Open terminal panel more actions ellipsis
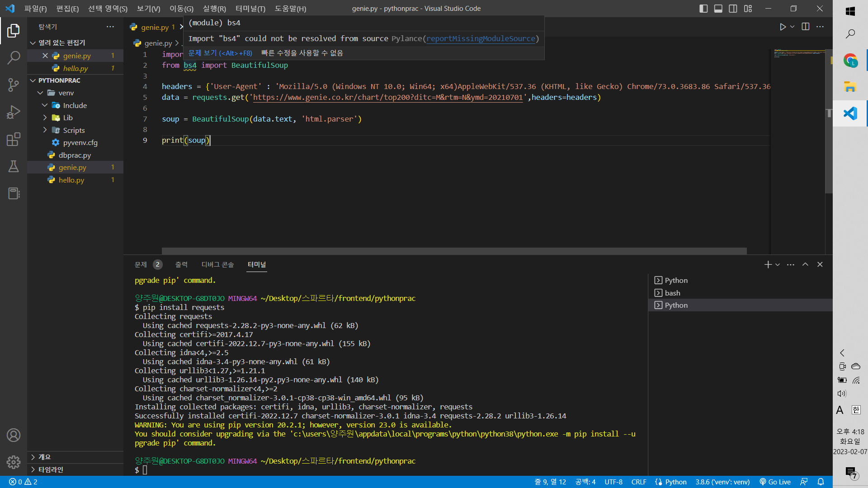Screen dimensions: 868x488 pyautogui.click(x=791, y=264)
